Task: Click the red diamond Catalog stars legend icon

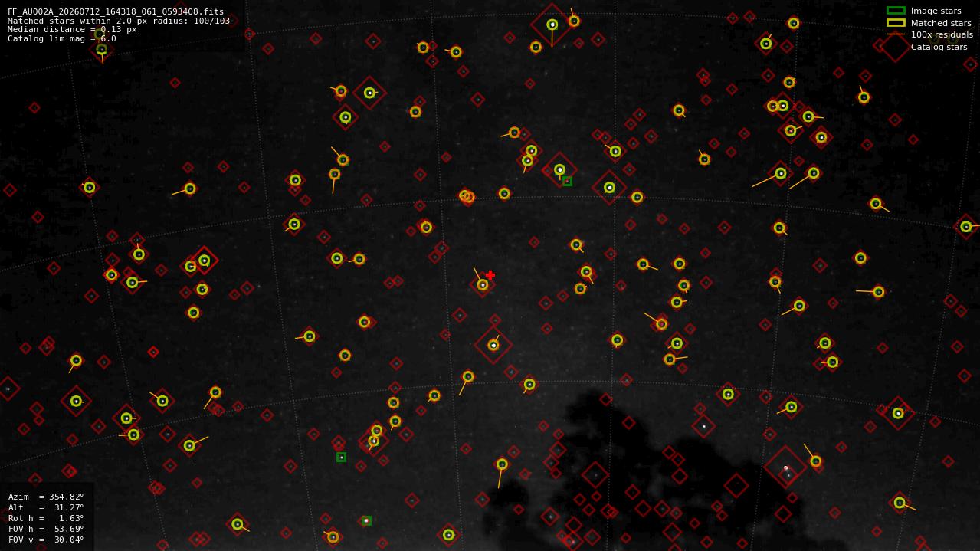Action: [x=895, y=47]
